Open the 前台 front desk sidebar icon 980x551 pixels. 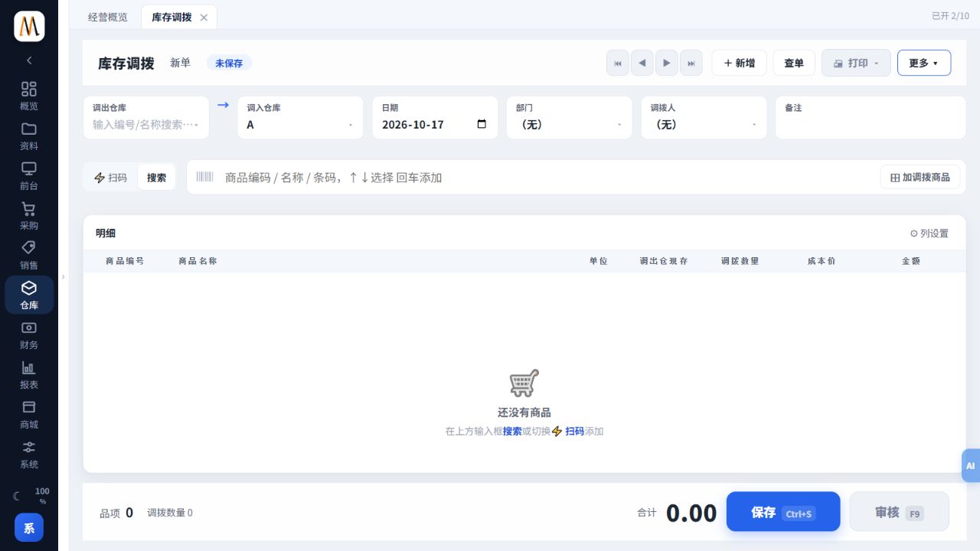pos(29,175)
